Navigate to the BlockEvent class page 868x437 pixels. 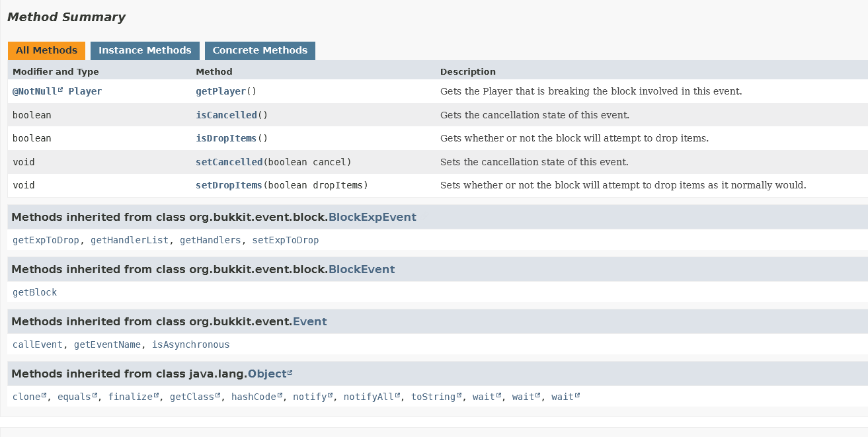pos(362,269)
